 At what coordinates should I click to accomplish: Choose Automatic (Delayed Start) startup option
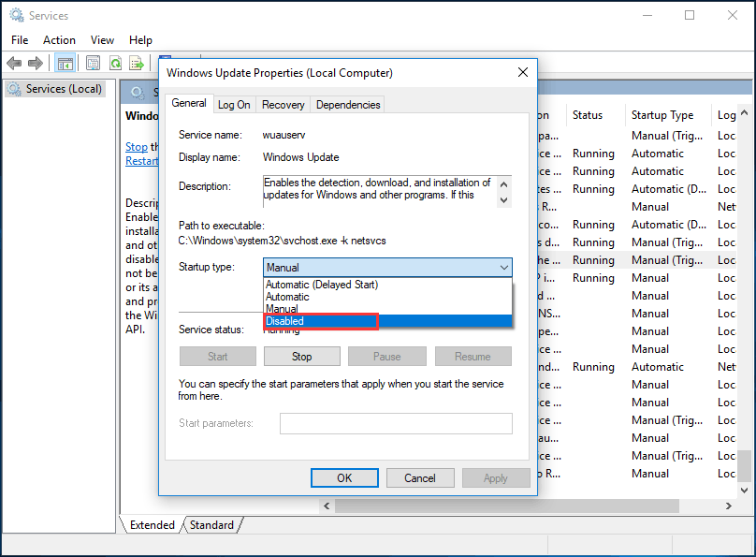pos(387,285)
